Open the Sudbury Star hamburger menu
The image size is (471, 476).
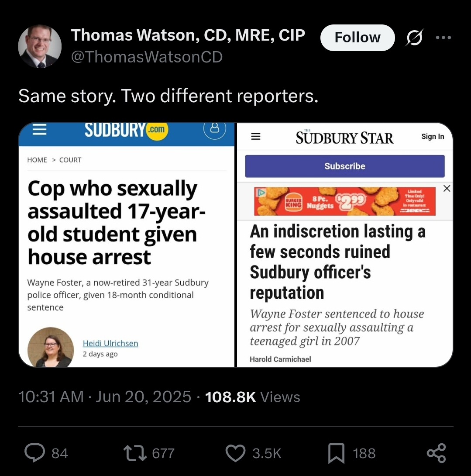pyautogui.click(x=256, y=136)
